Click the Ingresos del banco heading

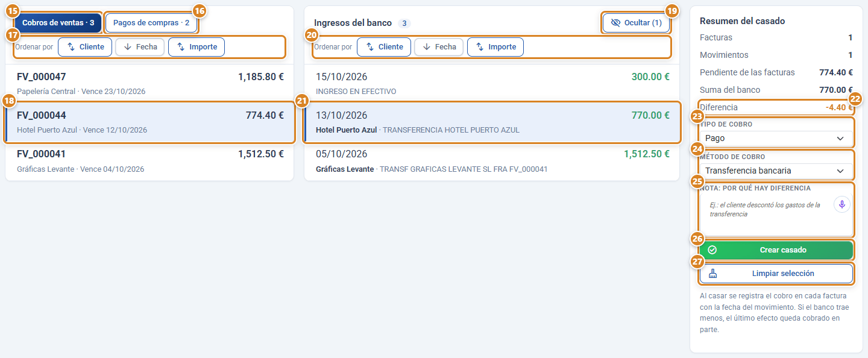(353, 23)
